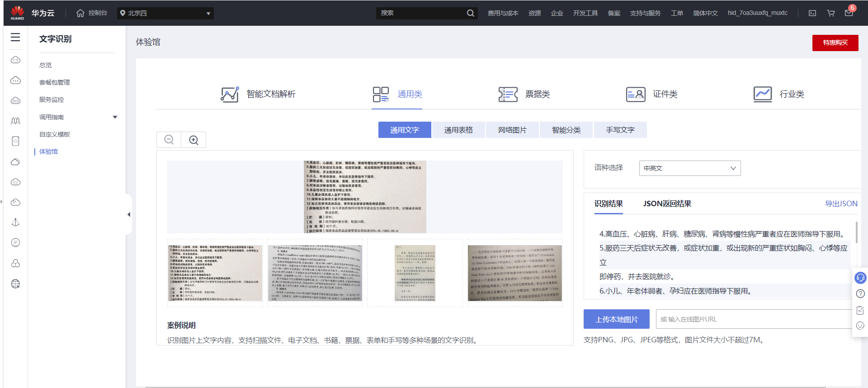Open the Cloud Shell terminal icon
This screenshot has width=868, height=388.
point(812,13)
